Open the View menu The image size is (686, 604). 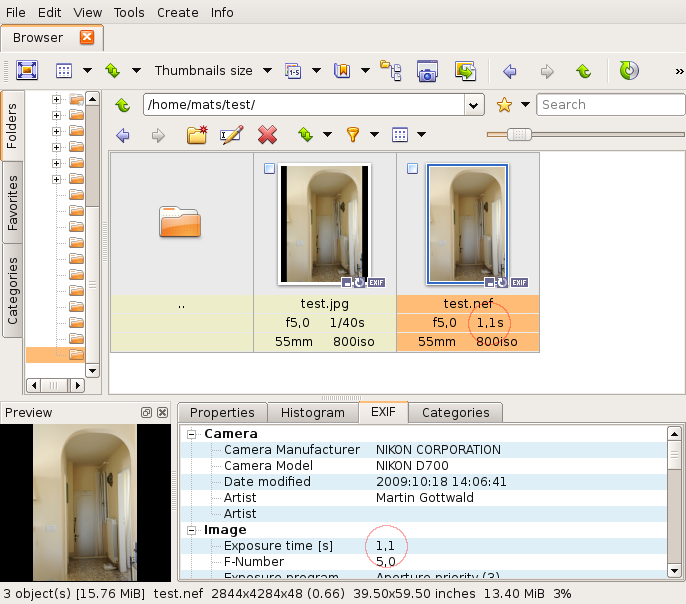coord(88,13)
